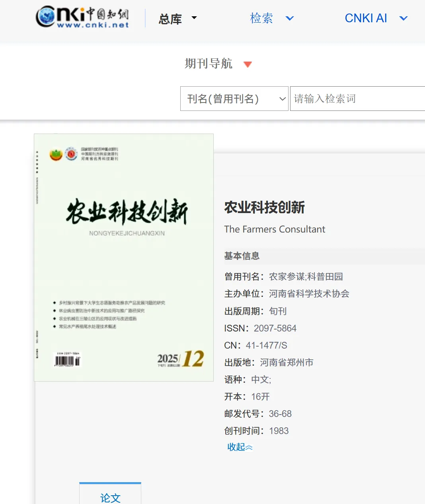Select founding year 1983
Screen dimensions: 425x504
click(279, 431)
